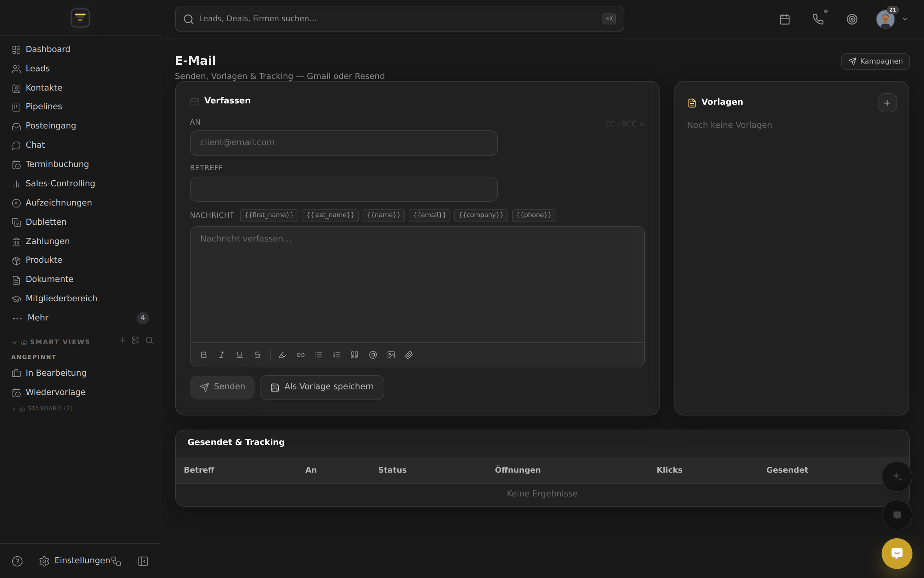The height and width of the screenshot is (578, 924).
Task: Insert an image into the message
Action: [391, 355]
